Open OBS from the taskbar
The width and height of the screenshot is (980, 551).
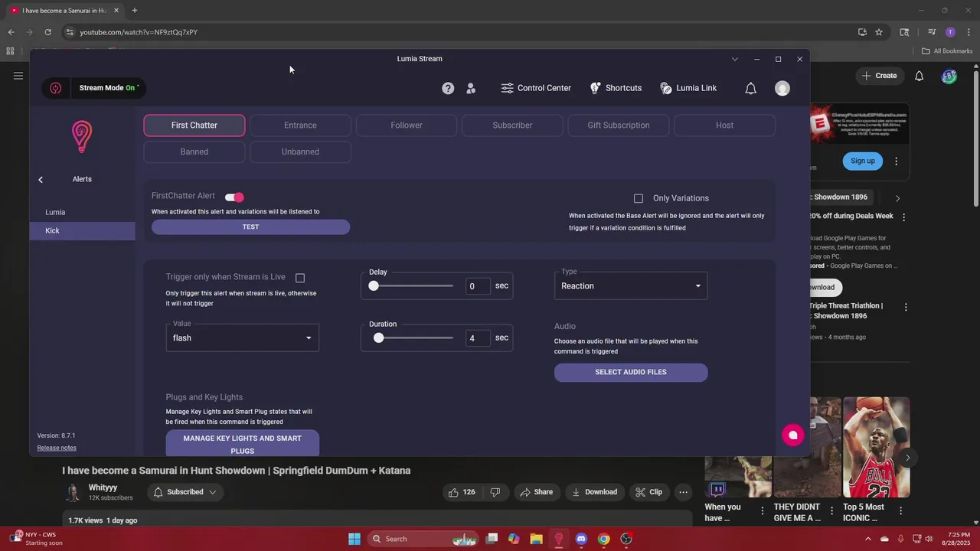point(626,539)
